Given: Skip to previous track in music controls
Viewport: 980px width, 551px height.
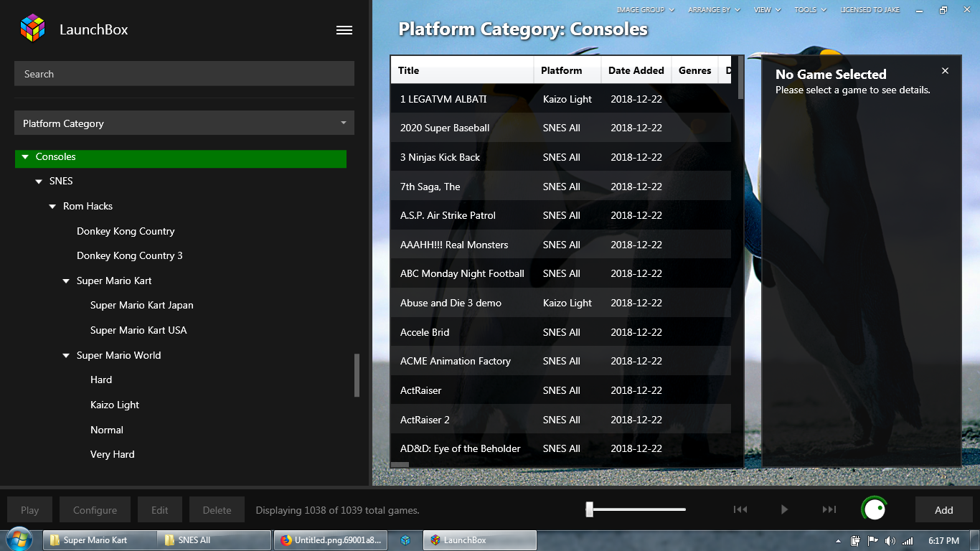Looking at the screenshot, I should pyautogui.click(x=740, y=509).
